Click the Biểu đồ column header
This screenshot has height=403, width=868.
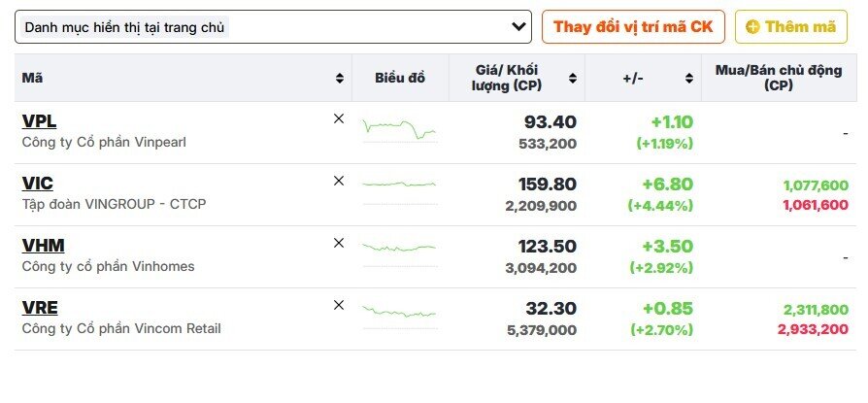(400, 78)
